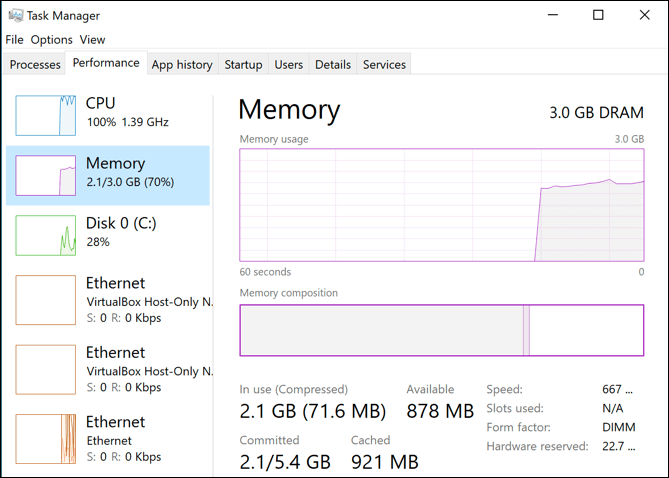
Task: Switch to the Services tab
Action: coord(384,65)
